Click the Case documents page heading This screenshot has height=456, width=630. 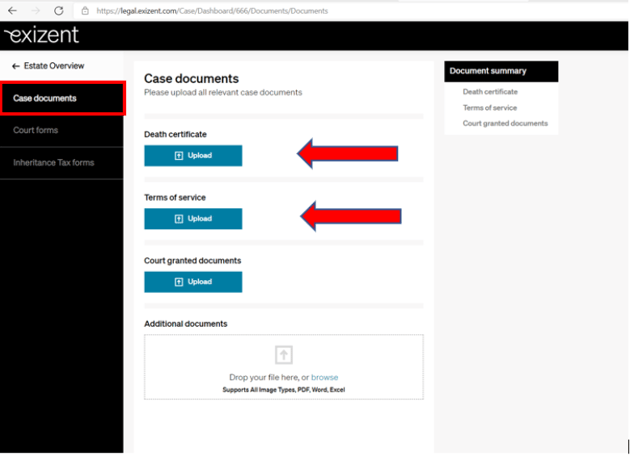coord(191,78)
